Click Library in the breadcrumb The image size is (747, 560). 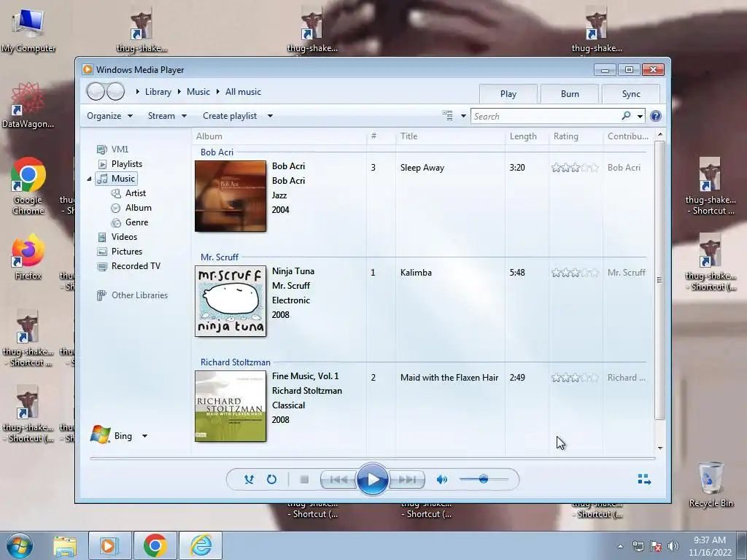158,92
